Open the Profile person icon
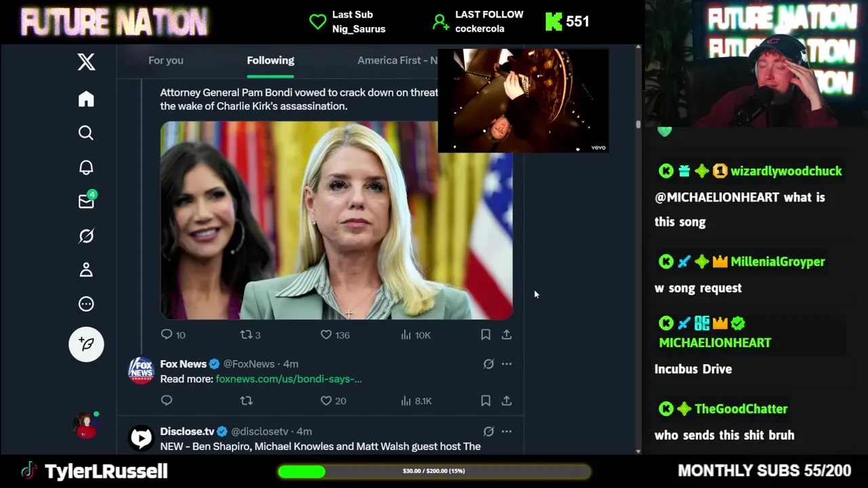The image size is (868, 488). (x=86, y=270)
